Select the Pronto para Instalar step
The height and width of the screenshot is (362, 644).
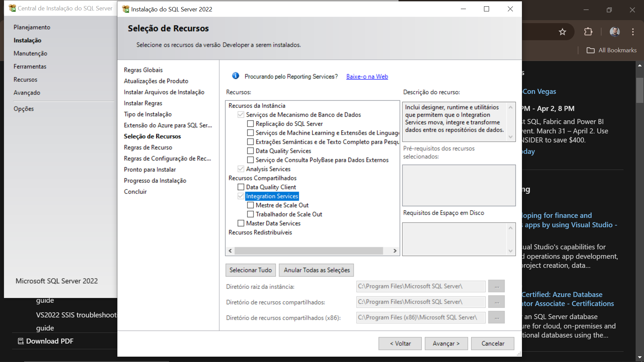[150, 170]
